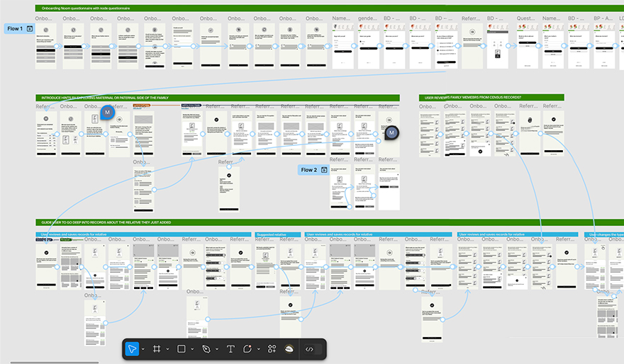Select the green 'Onboarding Noom questionnaire' section banner
Screen dimensions: 624x364
[213, 8]
